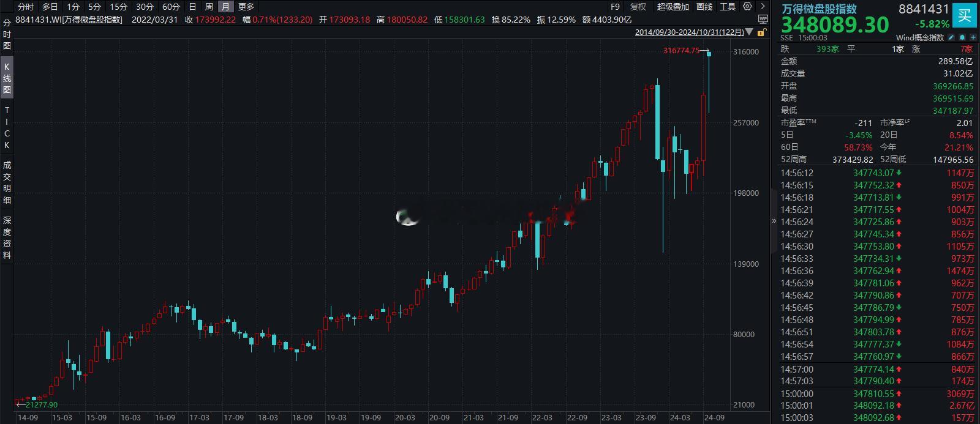The width and height of the screenshot is (980, 424).
Task: Click 52周低 value 147965.56
Action: [x=953, y=160]
